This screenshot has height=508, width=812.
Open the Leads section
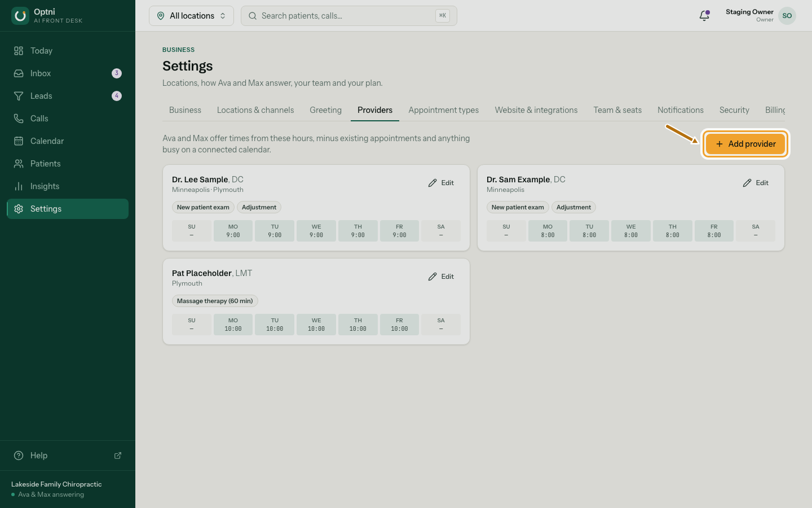pos(68,96)
